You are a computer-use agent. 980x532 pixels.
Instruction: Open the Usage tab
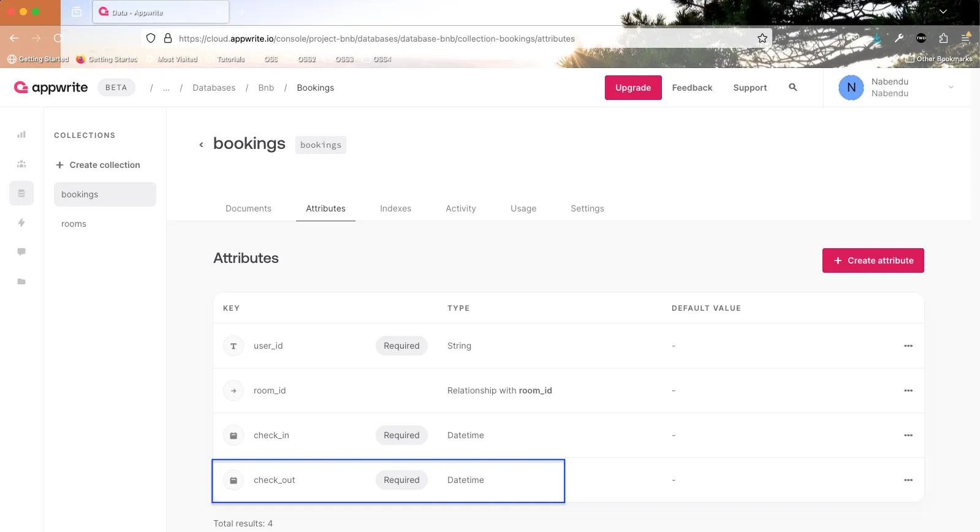pos(523,208)
